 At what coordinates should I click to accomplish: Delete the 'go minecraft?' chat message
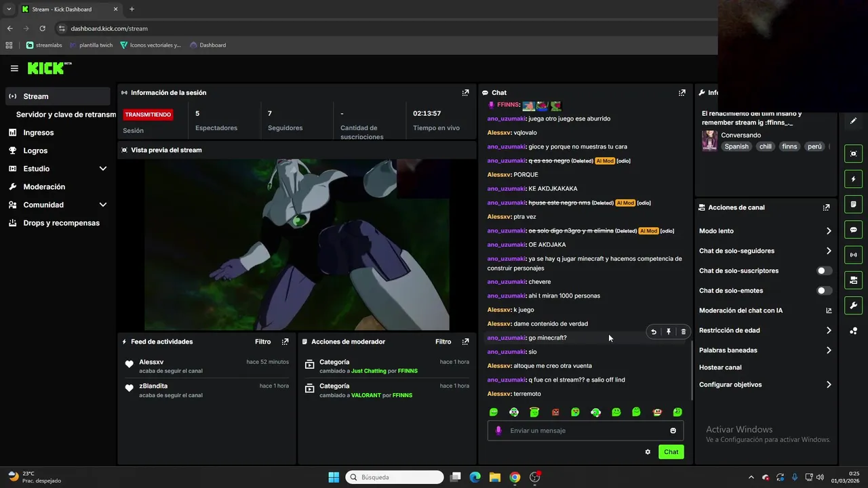pyautogui.click(x=683, y=332)
